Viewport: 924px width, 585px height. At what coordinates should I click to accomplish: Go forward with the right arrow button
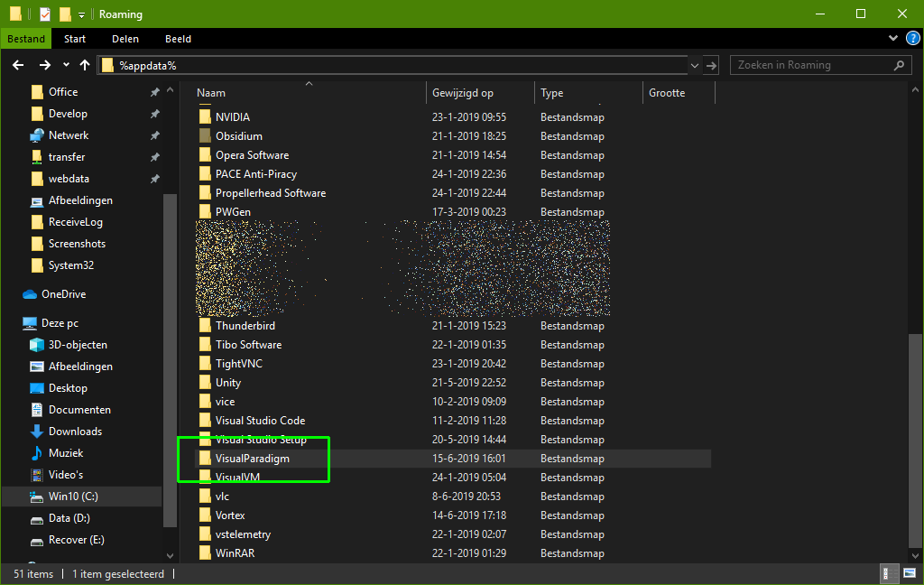(45, 65)
